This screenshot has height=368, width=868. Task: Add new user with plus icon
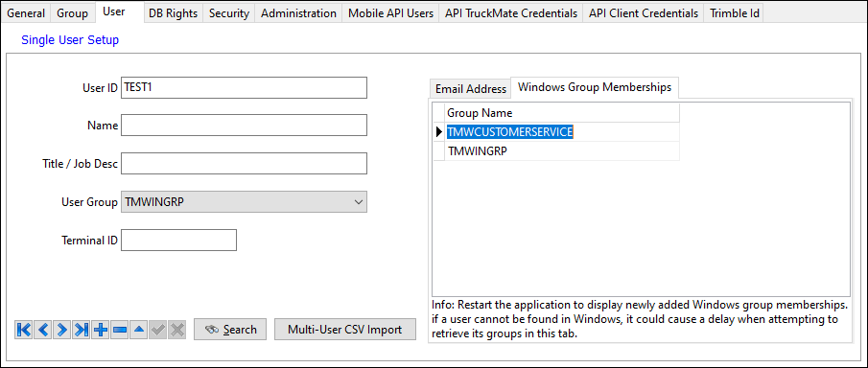pos(100,330)
